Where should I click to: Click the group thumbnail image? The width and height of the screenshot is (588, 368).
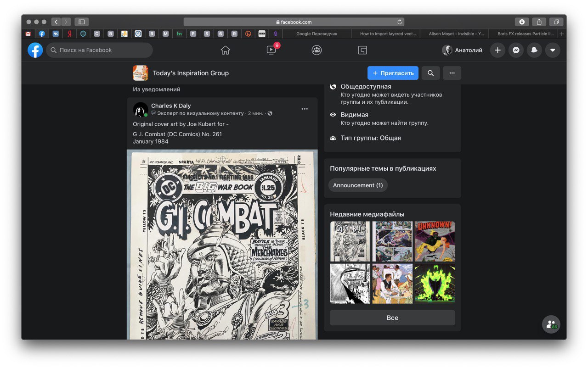140,73
